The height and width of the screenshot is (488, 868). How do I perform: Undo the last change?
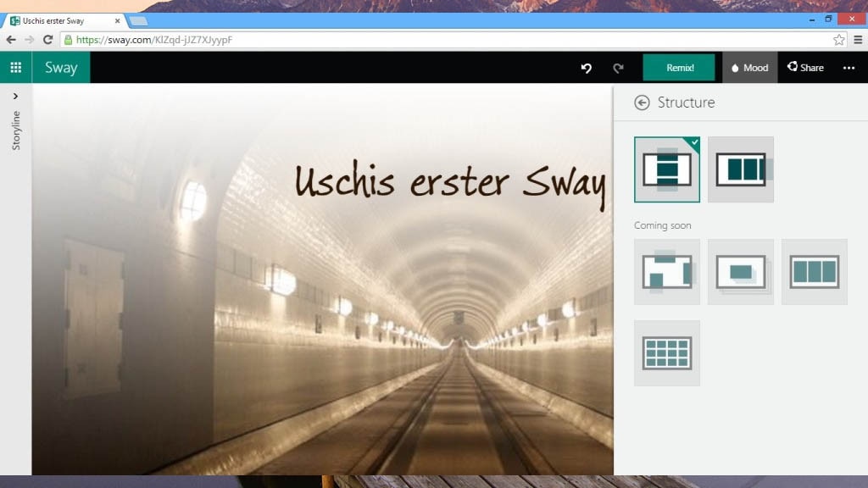click(x=587, y=68)
